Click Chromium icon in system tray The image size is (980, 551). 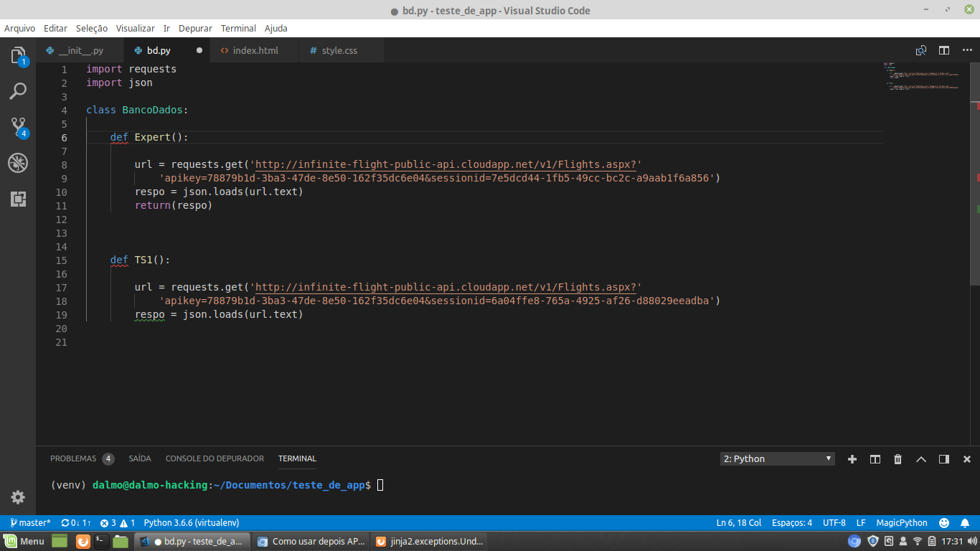(854, 541)
